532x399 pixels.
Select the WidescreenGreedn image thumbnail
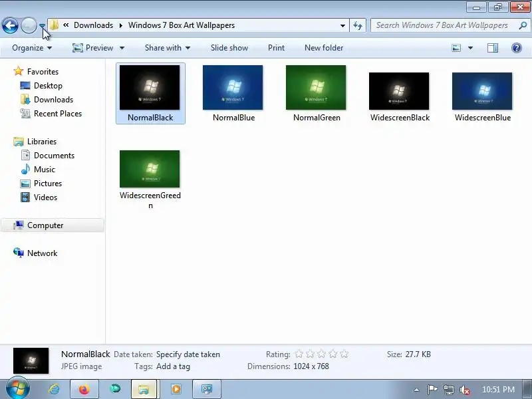[150, 169]
